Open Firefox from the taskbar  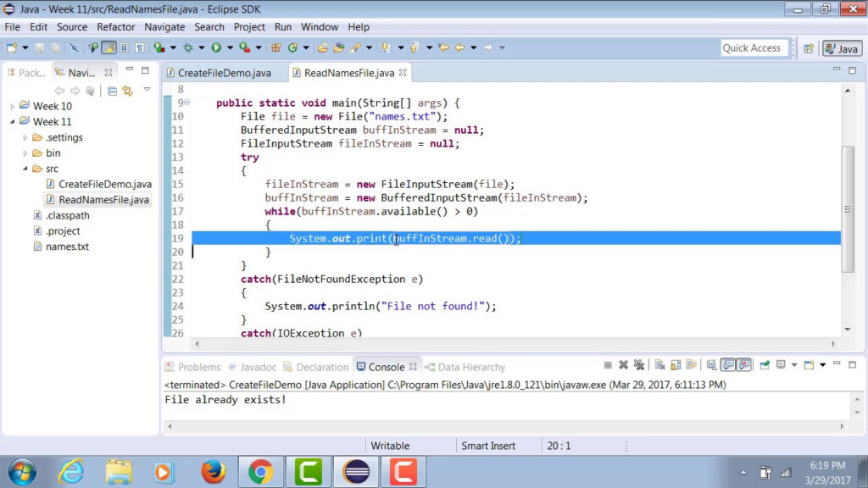click(x=213, y=472)
